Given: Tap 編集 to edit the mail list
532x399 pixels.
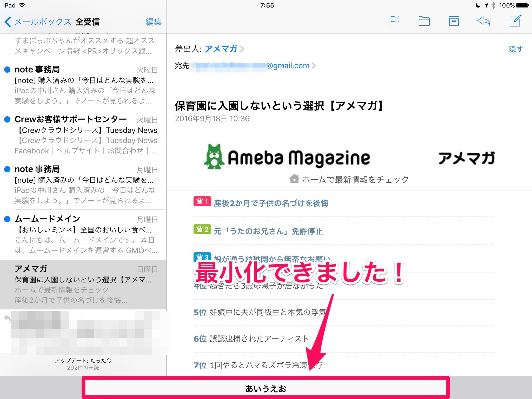Looking at the screenshot, I should click(154, 22).
